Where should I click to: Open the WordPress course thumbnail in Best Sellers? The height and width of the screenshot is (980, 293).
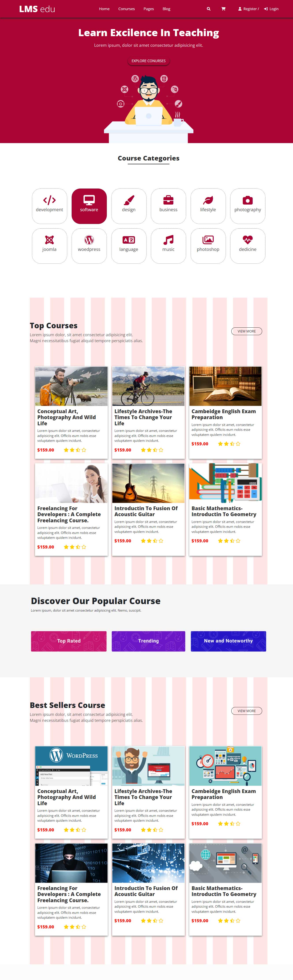click(71, 766)
